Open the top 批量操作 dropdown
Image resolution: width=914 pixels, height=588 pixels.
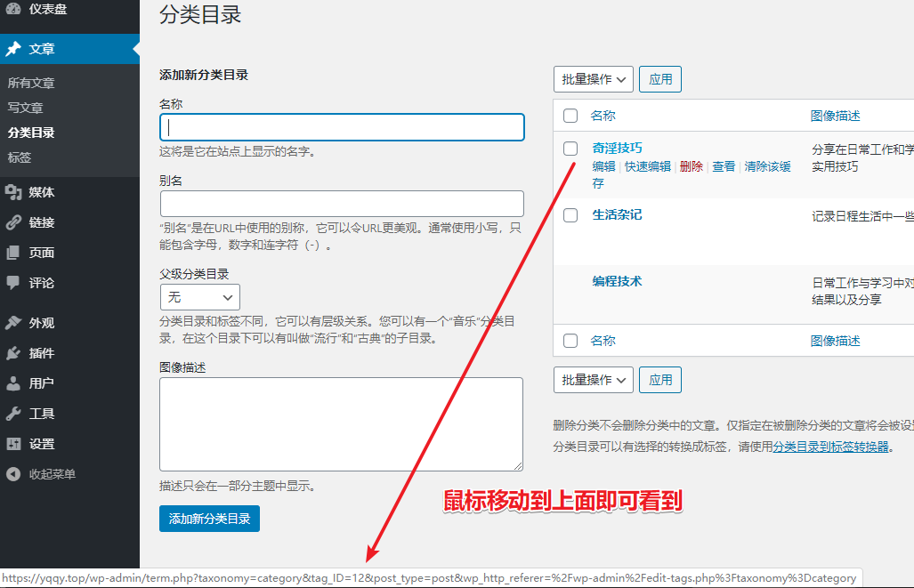point(594,79)
